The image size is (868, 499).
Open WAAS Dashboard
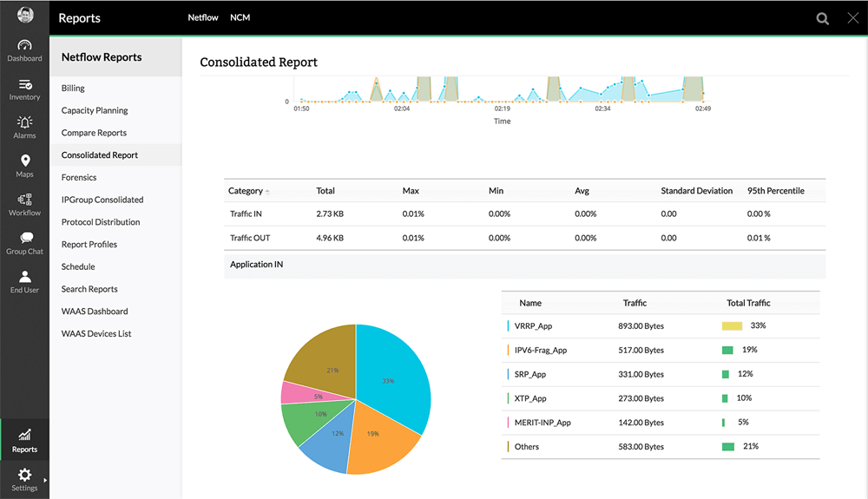tap(95, 312)
